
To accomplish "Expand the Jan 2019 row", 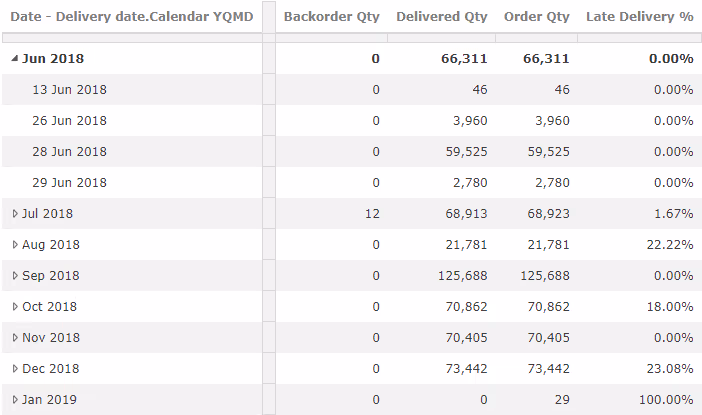I will [14, 399].
